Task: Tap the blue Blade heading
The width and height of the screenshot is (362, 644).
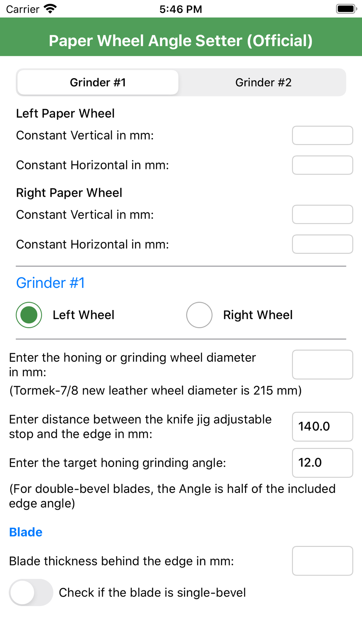Action: click(26, 532)
